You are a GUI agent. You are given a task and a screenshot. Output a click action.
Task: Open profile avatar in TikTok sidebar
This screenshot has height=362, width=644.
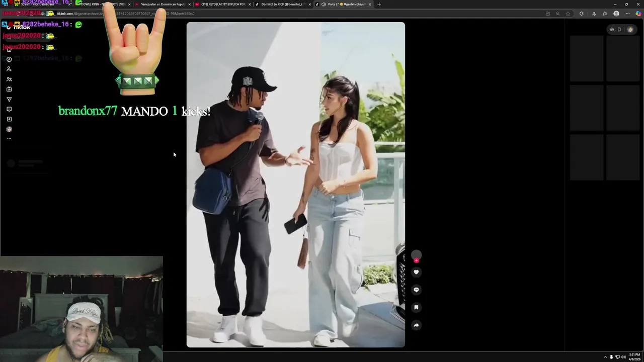9,129
